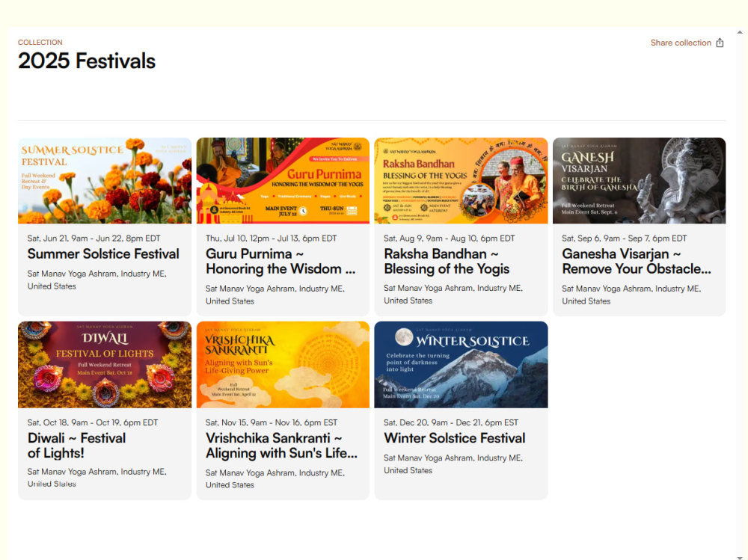Open the Winter Solstice Festival title link

pyautogui.click(x=455, y=438)
